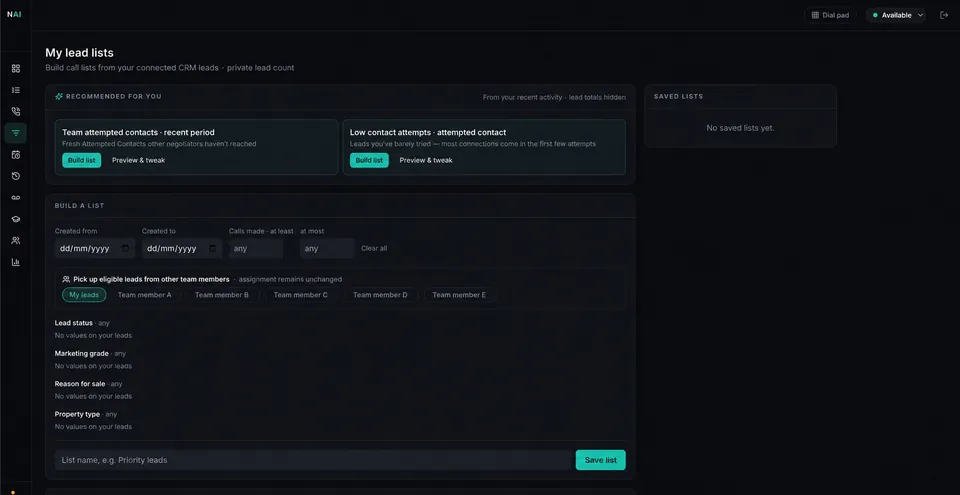Toggle Team member D chip
This screenshot has height=495, width=960.
(x=380, y=295)
